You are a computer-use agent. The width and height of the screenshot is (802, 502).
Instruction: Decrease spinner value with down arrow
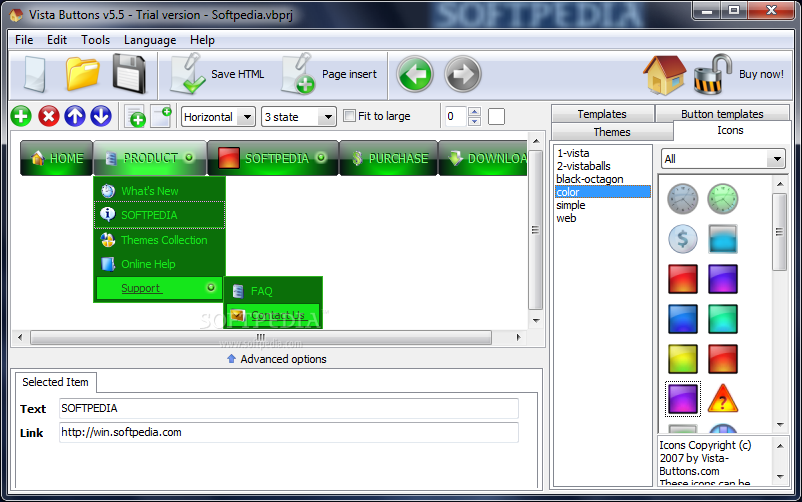(475, 121)
